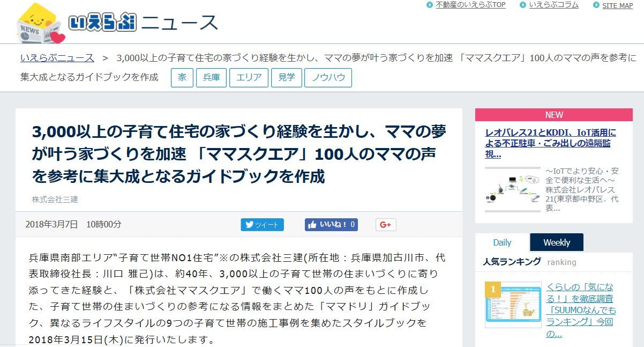Click the pink NEW banner header
The height and width of the screenshot is (347, 644).
pyautogui.click(x=554, y=115)
